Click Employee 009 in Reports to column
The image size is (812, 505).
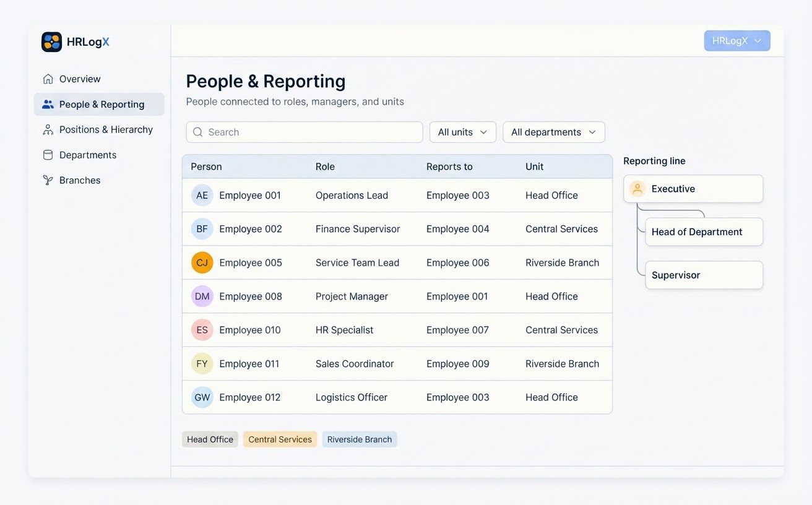[458, 364]
